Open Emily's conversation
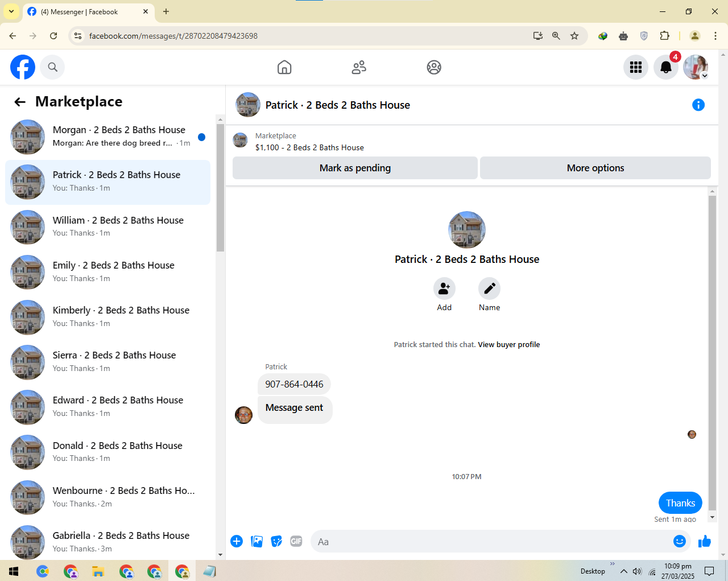 [x=108, y=272]
